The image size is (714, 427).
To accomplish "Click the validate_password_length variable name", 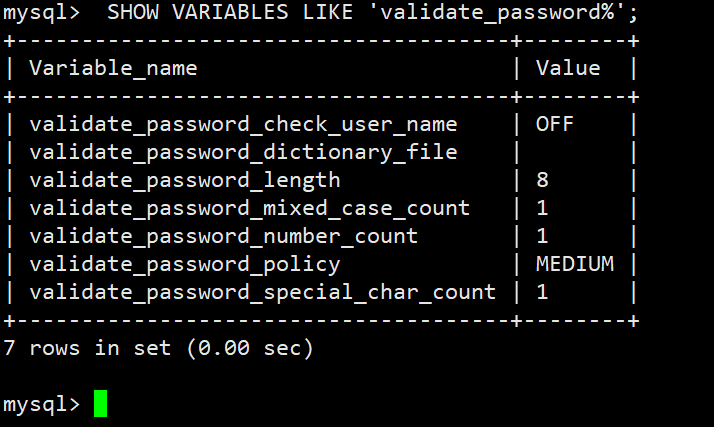I will [x=185, y=180].
